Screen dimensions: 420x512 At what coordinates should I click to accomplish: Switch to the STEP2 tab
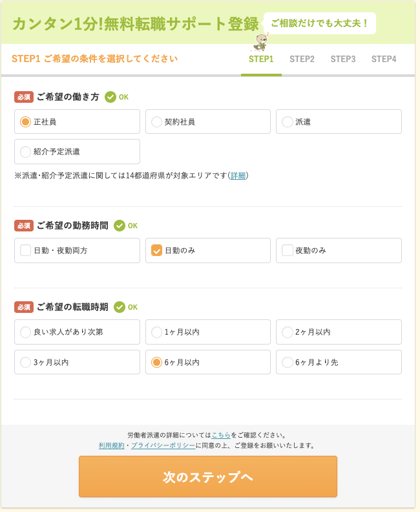click(302, 59)
